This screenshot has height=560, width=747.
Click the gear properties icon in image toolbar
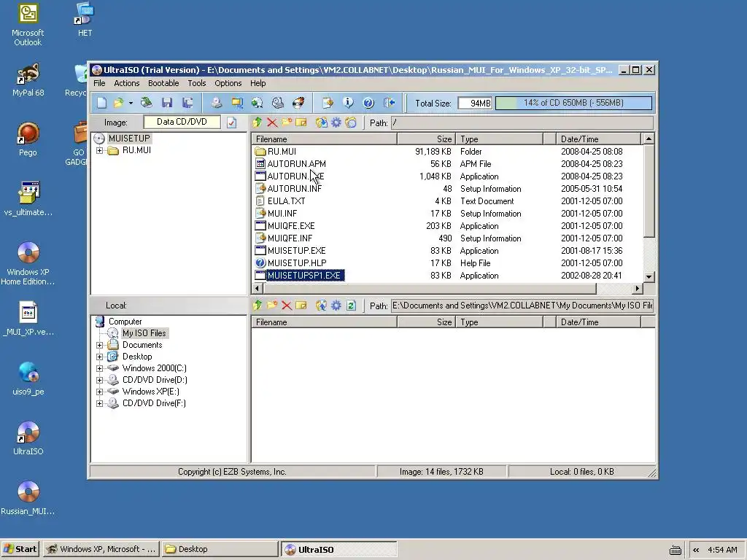point(336,122)
